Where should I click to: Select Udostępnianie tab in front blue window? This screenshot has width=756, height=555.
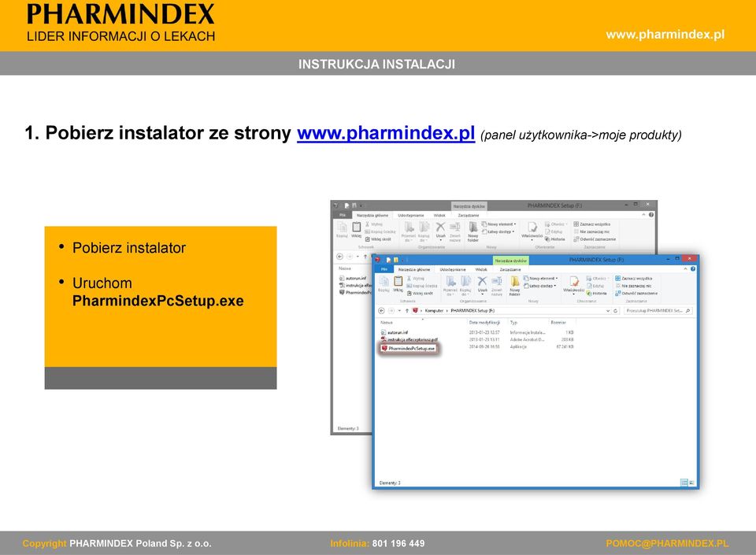(452, 269)
